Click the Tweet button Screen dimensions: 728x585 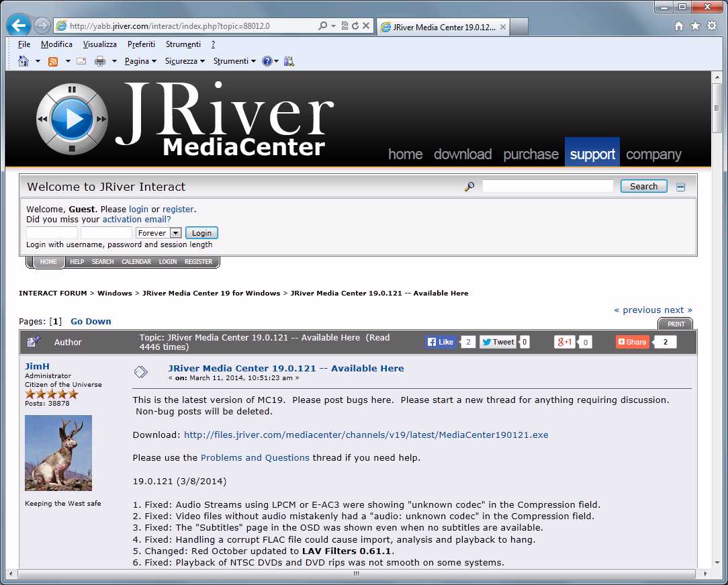click(498, 342)
